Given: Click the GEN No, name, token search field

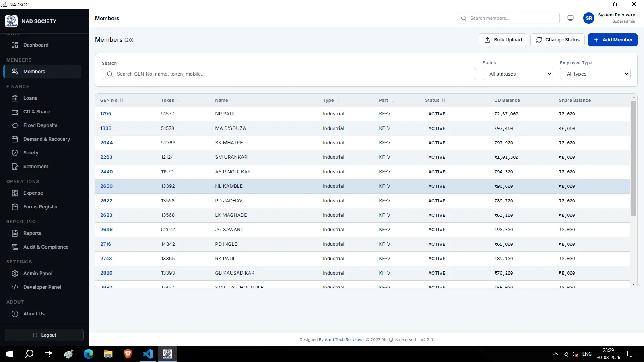Looking at the screenshot, I should 289,74.
